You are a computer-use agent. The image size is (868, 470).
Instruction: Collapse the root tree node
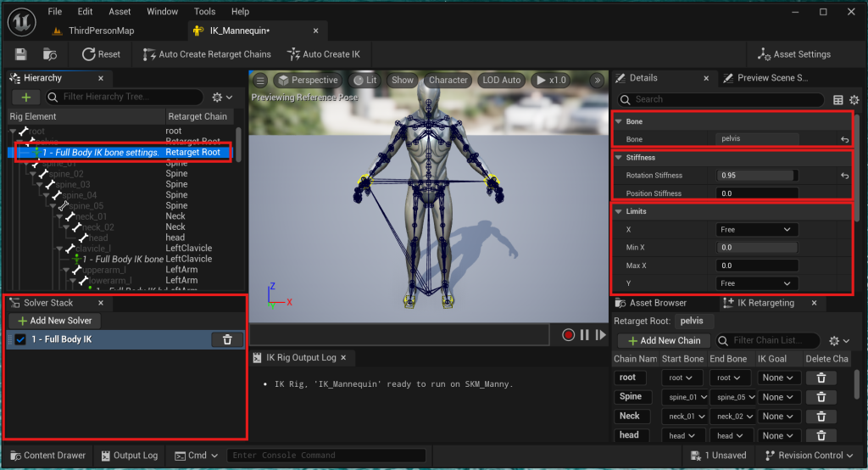click(13, 131)
